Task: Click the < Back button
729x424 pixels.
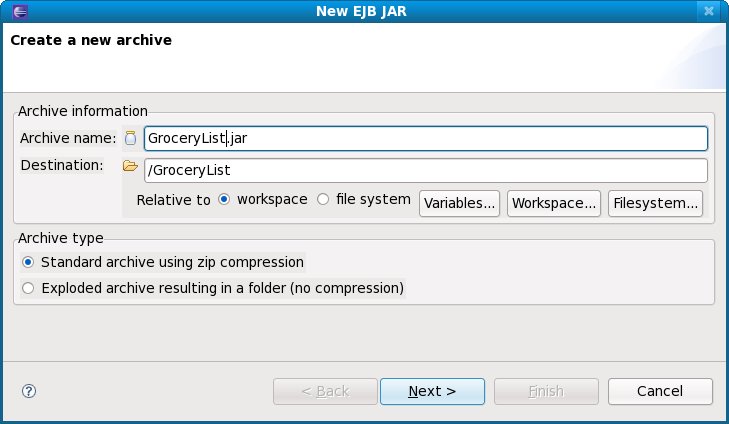Action: click(x=325, y=391)
